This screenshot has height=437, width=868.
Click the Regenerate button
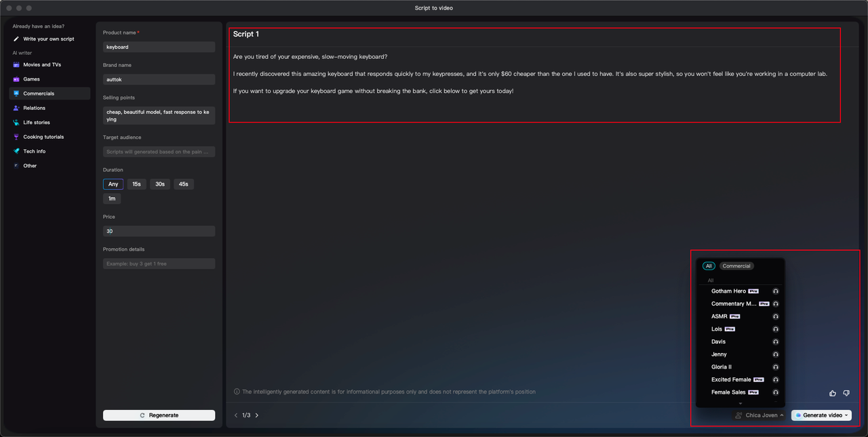pyautogui.click(x=159, y=415)
